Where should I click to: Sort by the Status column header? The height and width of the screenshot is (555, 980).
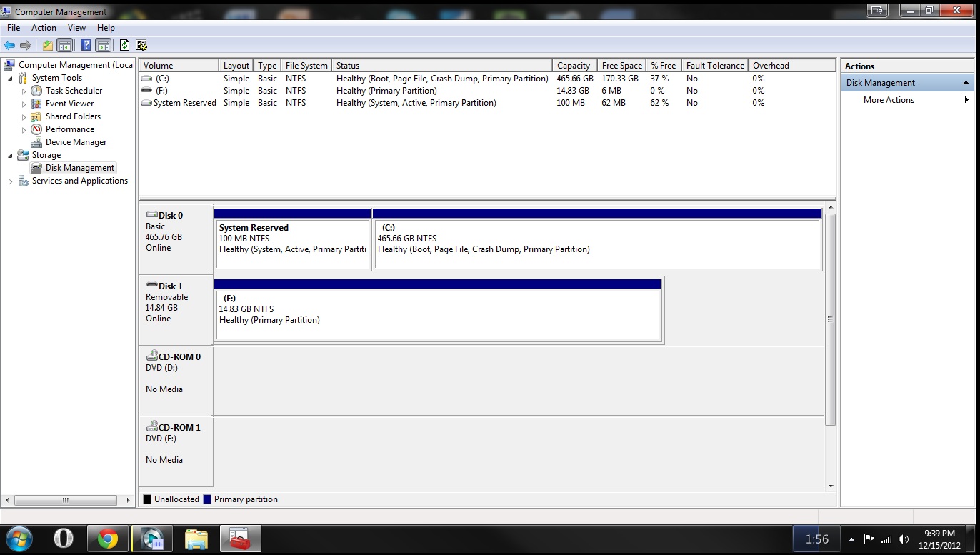(x=442, y=65)
